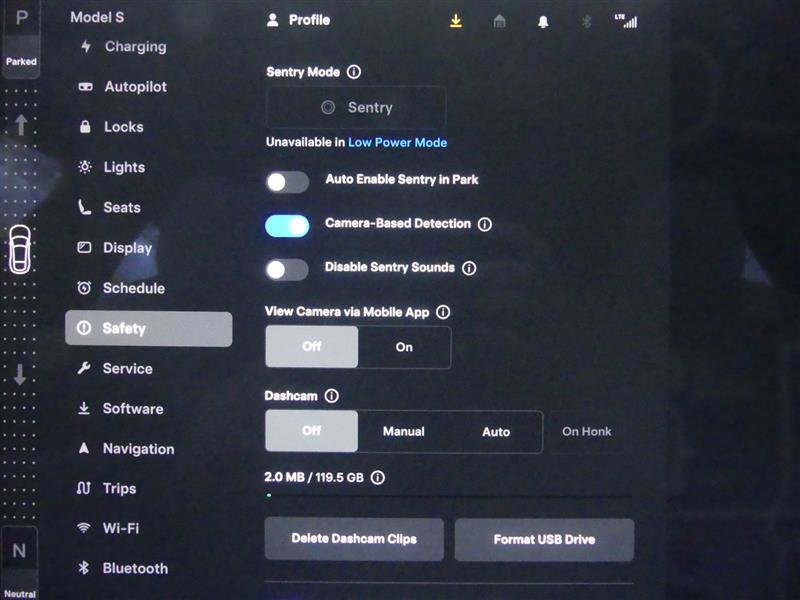The image size is (800, 600).
Task: Activate Sentry using the Sentry button
Action: point(355,107)
